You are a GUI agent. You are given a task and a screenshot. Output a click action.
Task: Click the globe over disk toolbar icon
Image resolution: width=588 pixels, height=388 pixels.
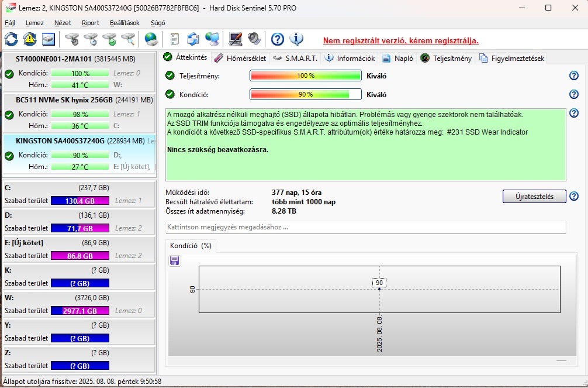151,39
